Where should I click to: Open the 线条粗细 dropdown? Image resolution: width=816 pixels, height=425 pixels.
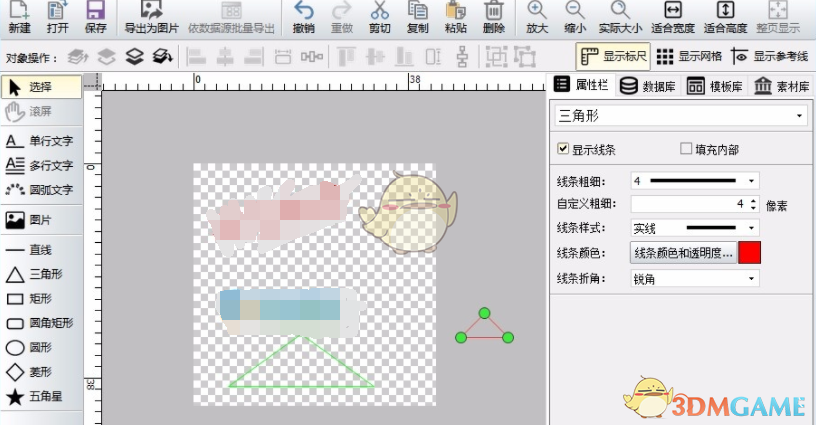(694, 181)
